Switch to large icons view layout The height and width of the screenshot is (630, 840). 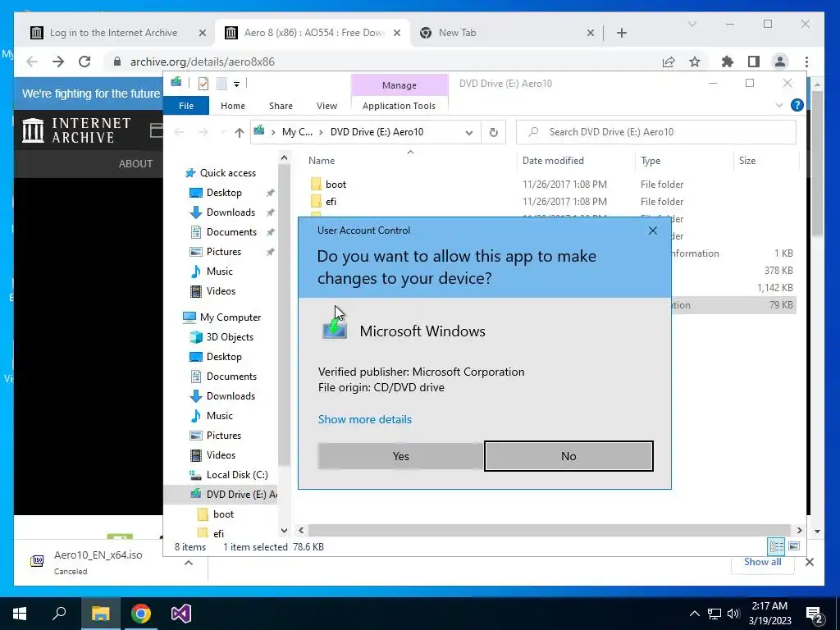point(794,546)
